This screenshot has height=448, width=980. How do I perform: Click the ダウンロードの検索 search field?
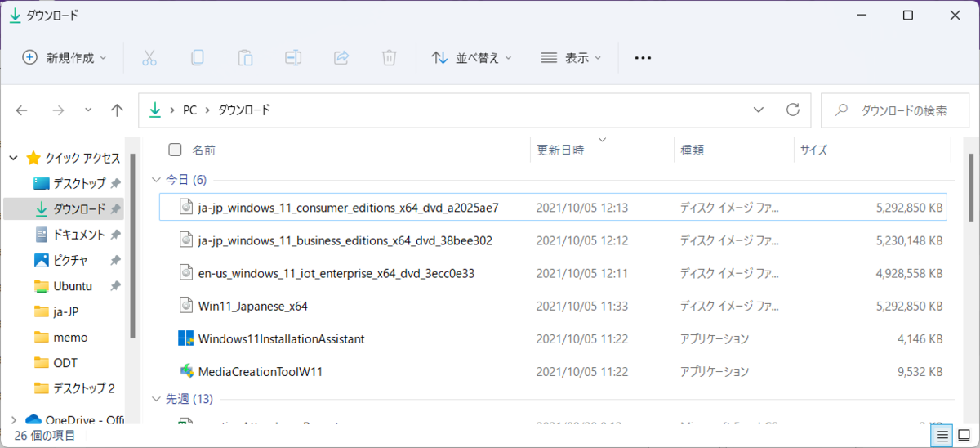(x=894, y=110)
